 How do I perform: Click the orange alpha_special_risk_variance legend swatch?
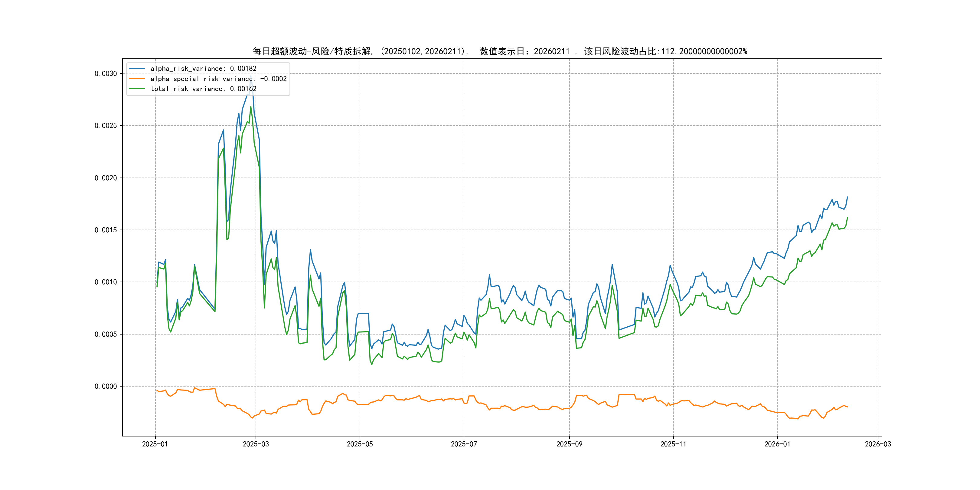[137, 79]
